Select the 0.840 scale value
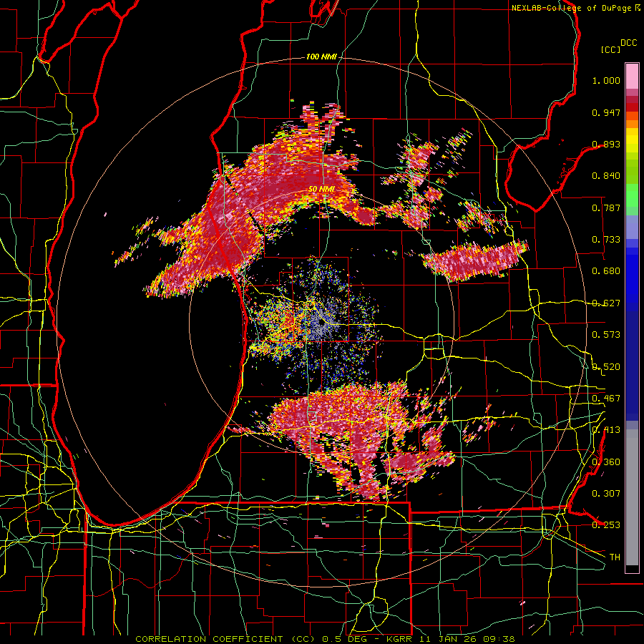 click(606, 176)
